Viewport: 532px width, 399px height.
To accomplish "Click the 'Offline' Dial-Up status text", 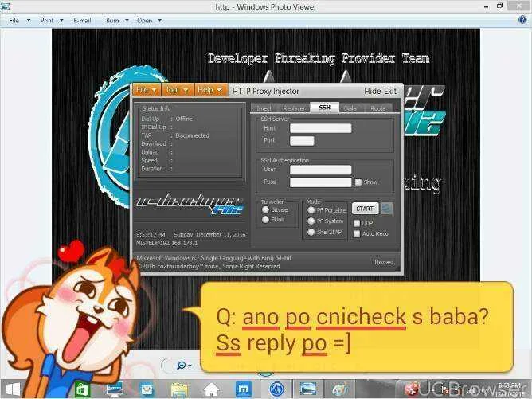I will 184,119.
